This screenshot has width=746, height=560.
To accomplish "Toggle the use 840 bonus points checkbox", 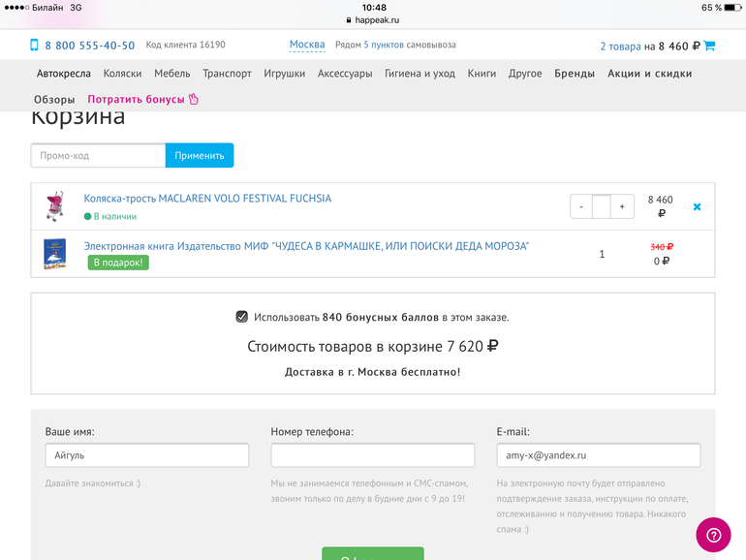I will [242, 317].
